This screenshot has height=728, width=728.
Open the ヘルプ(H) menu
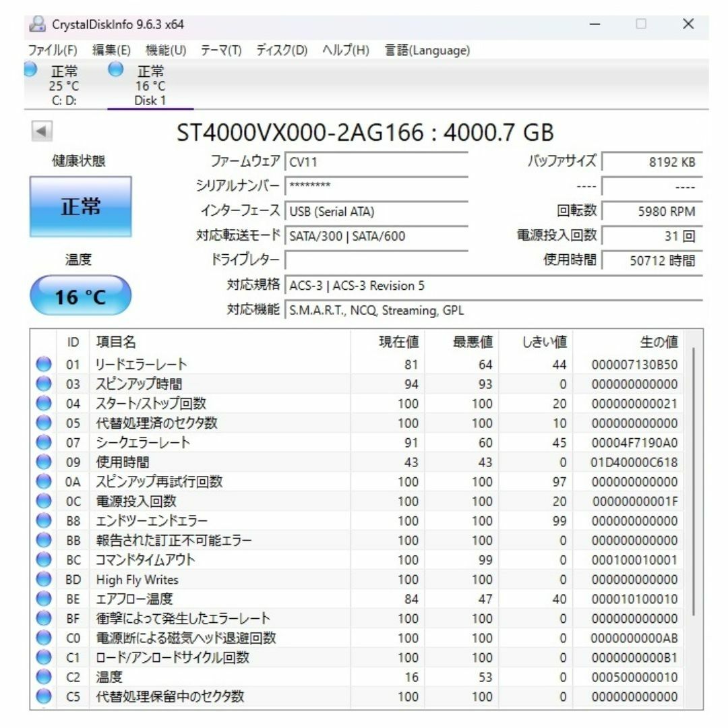point(345,50)
